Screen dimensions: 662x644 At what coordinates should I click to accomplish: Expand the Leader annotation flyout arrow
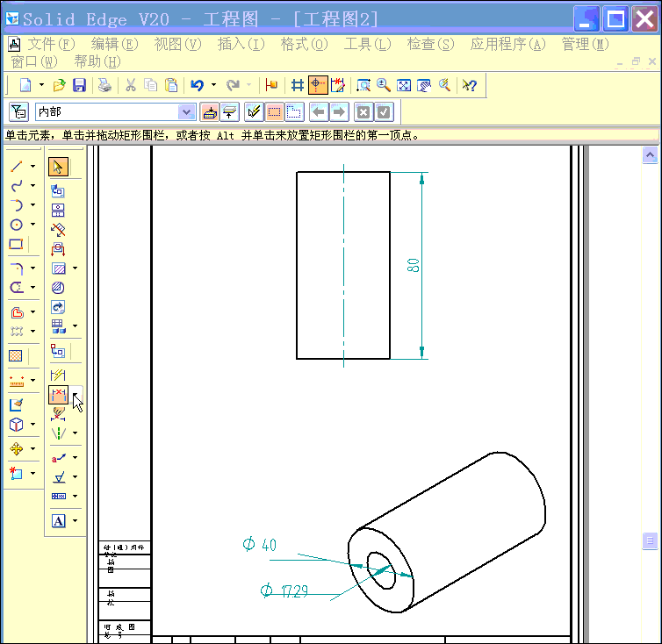(76, 457)
